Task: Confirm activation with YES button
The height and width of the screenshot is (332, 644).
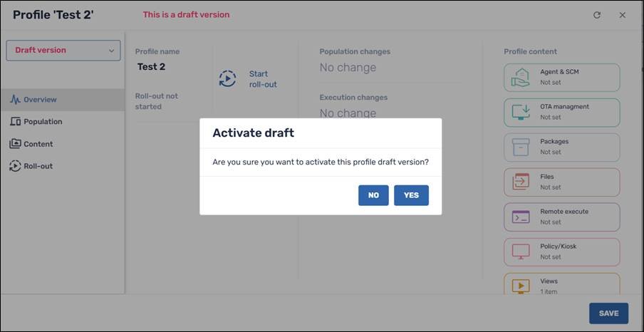Action: (411, 195)
